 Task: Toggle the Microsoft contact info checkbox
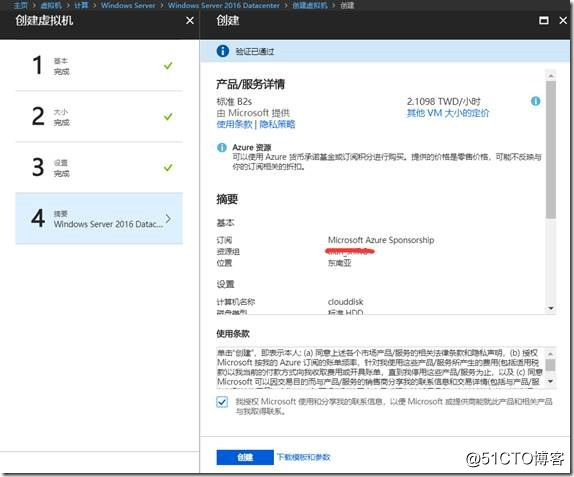coord(222,402)
